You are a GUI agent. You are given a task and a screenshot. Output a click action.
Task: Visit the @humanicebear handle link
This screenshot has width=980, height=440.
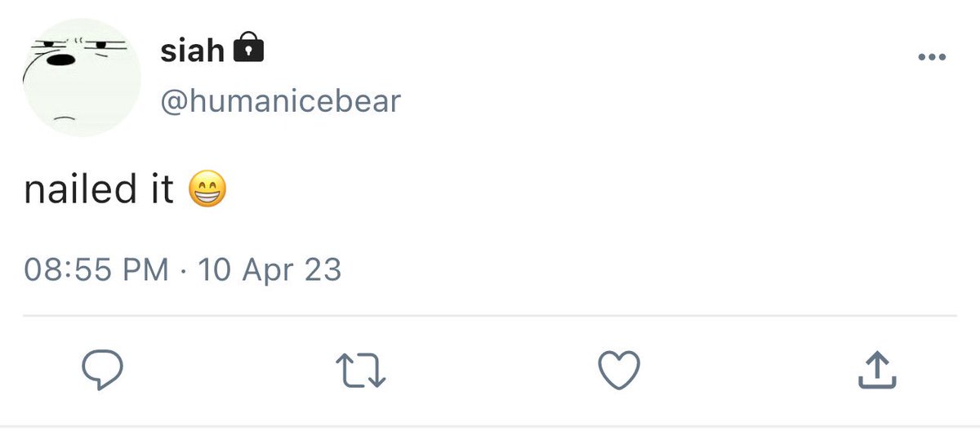coord(280,100)
